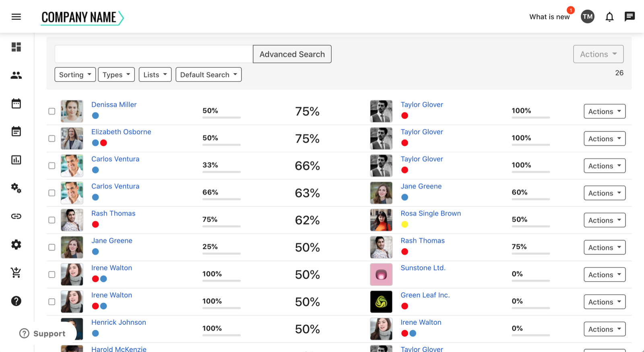
Task: Click into the search input field
Action: 154,54
